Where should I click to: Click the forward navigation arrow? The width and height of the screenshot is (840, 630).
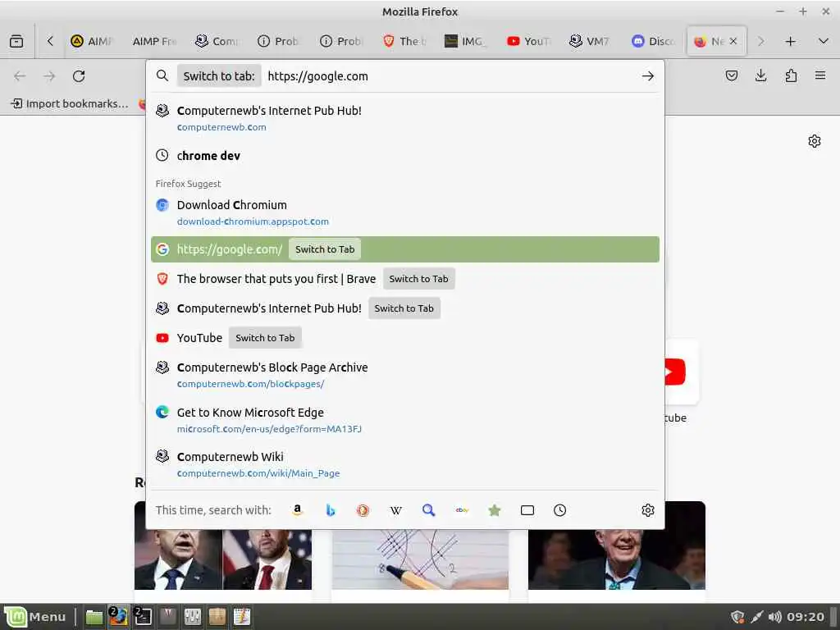(49, 76)
